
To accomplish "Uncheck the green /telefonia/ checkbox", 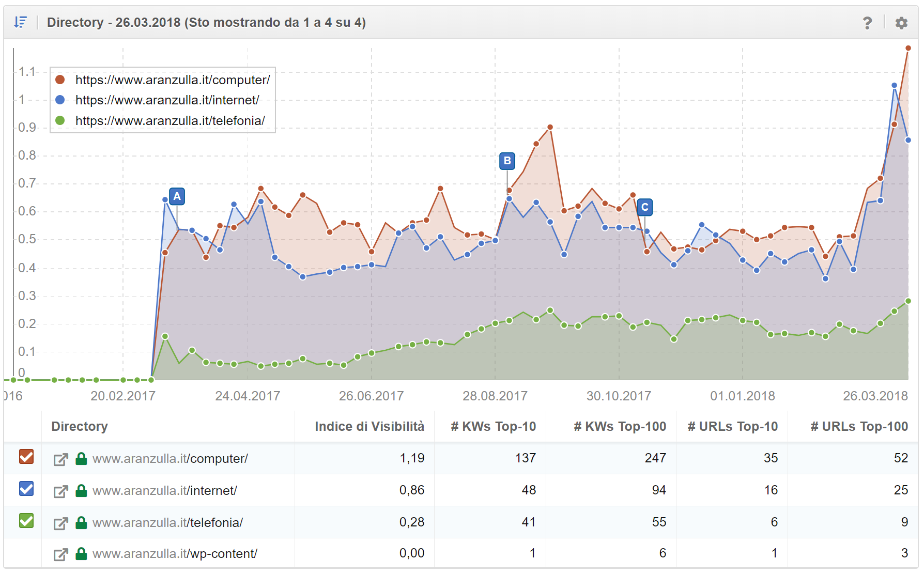I will click(x=26, y=521).
